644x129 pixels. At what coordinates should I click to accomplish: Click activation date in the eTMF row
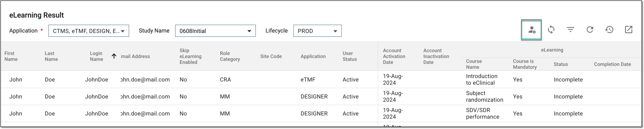tap(393, 79)
